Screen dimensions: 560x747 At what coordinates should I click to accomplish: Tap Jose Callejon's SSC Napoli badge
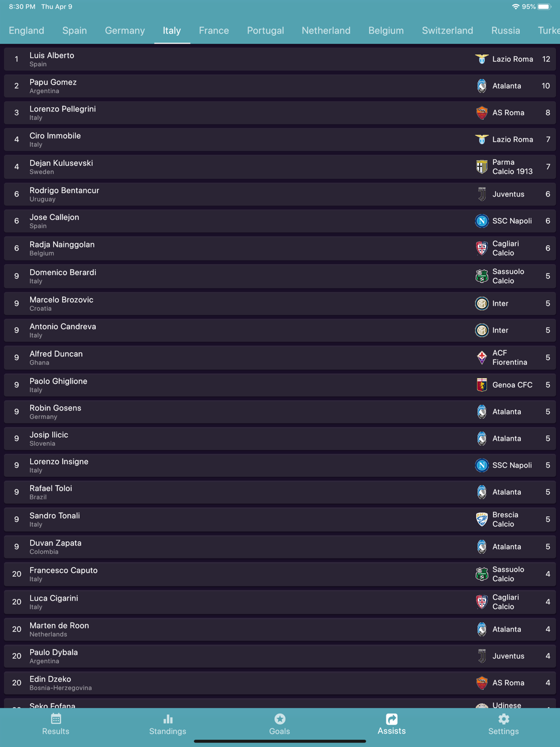pos(482,221)
